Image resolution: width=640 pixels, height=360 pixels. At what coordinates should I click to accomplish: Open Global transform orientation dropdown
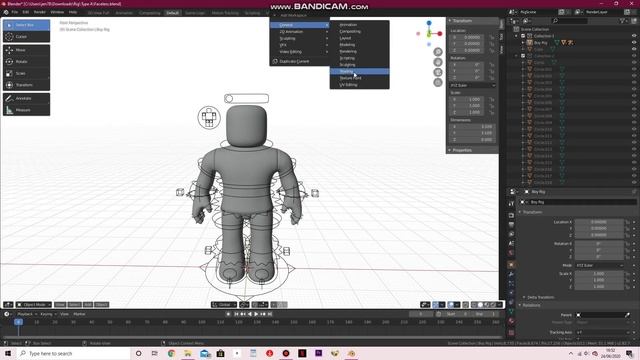pyautogui.click(x=224, y=304)
